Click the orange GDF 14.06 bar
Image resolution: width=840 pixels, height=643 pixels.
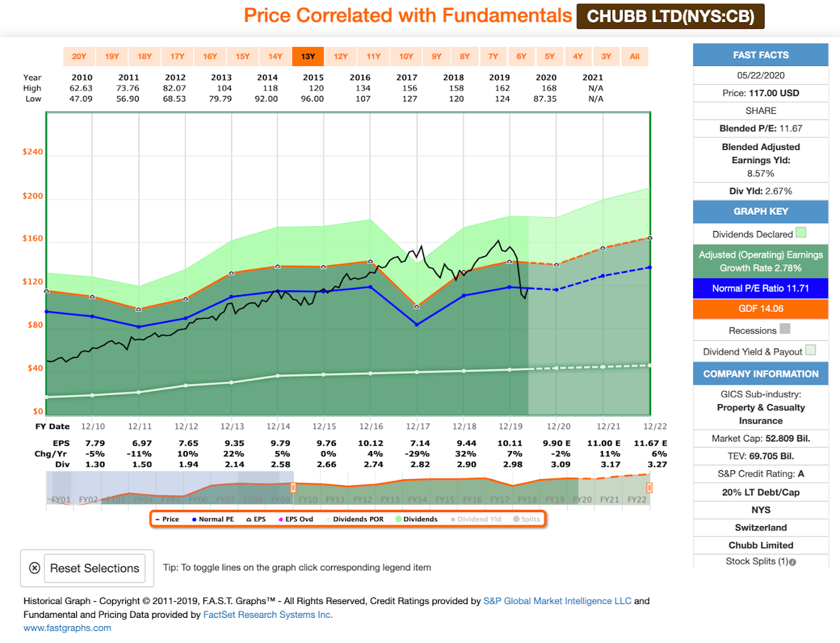coord(761,309)
